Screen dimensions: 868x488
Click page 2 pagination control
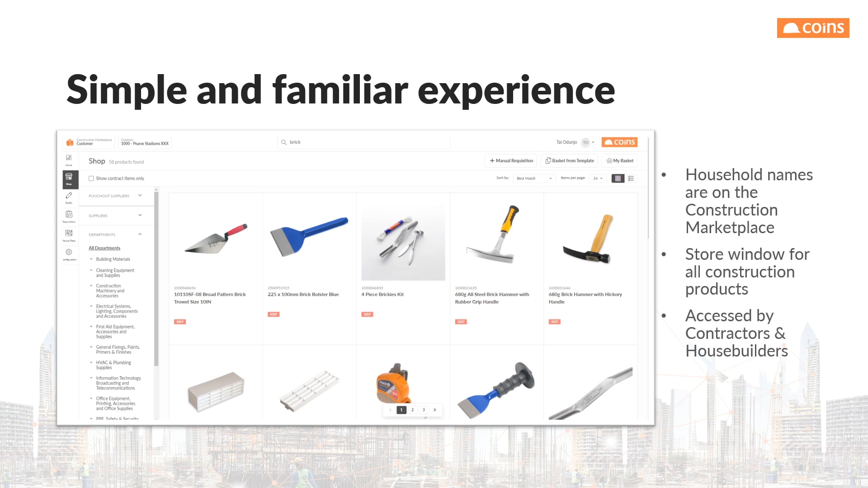tap(413, 410)
